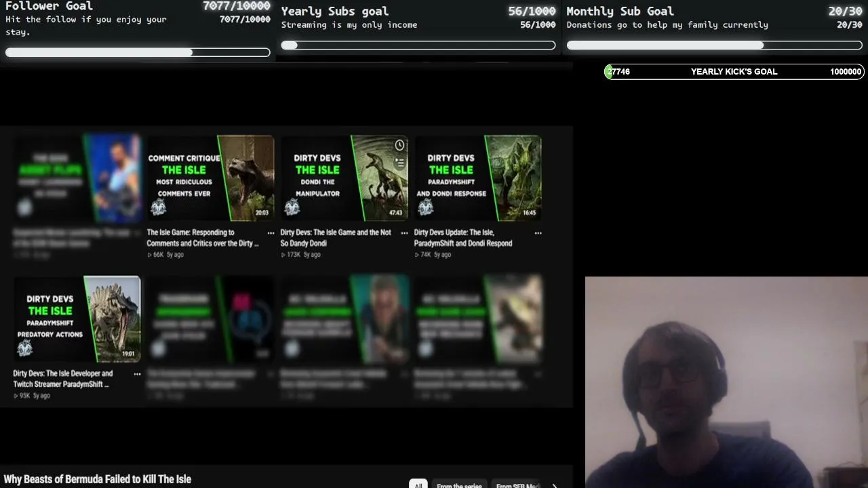868x488 pixels.
Task: Click the Add to queue icon on Dondi thumbnail
Action: pos(399,163)
